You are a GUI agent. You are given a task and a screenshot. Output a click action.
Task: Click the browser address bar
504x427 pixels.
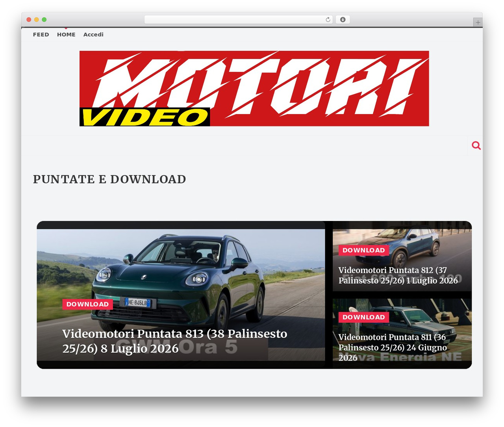click(x=239, y=20)
